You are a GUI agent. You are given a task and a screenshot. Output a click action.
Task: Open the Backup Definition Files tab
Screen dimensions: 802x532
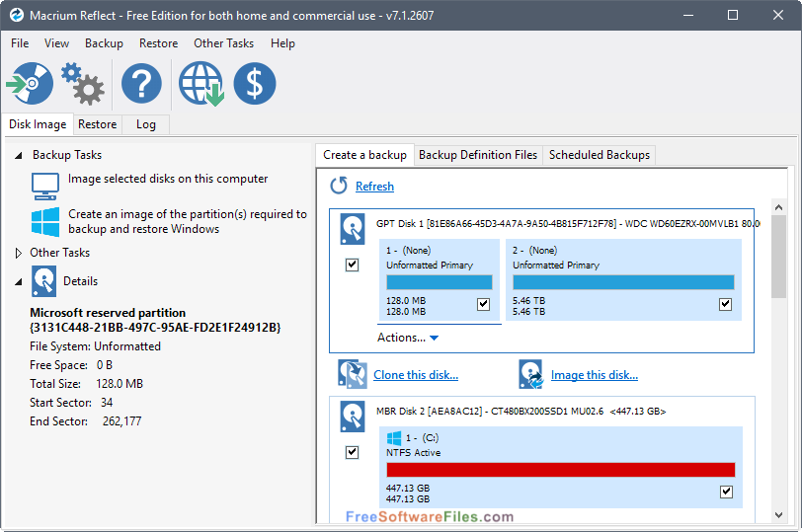[x=478, y=155]
